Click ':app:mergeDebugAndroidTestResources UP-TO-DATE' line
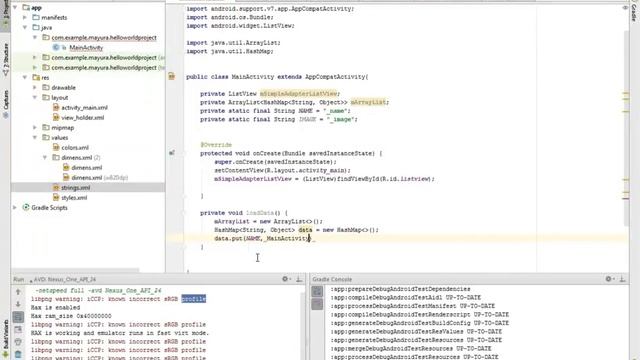The width and height of the screenshot is (640, 360). pos(411,349)
